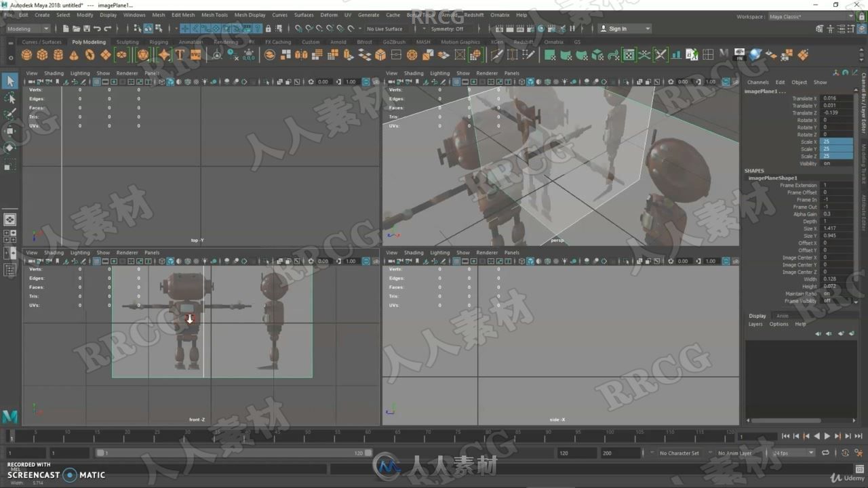The image size is (868, 488).
Task: Collapse the SHAPES section in Channel Box
Action: (x=754, y=171)
